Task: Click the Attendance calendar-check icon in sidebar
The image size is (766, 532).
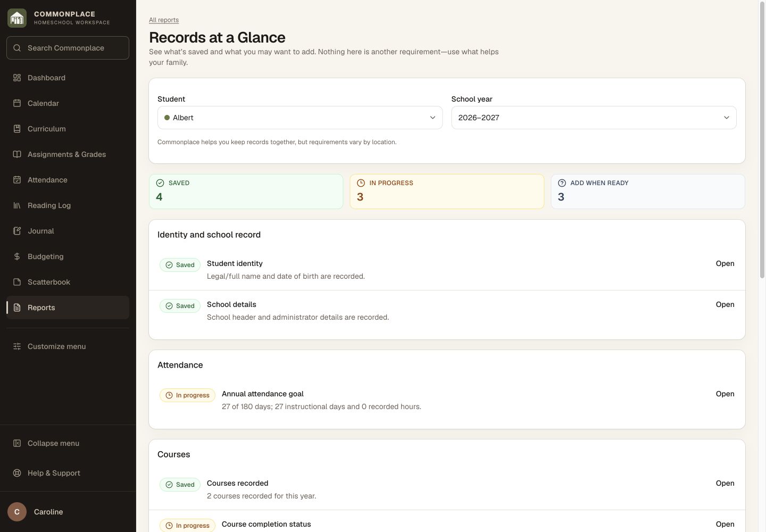Action: (17, 180)
